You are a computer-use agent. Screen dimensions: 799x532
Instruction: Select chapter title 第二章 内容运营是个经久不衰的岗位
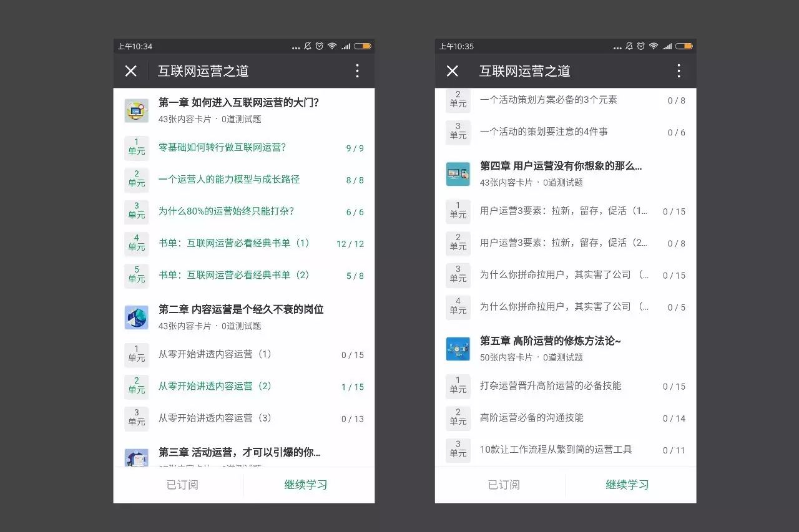(x=241, y=309)
